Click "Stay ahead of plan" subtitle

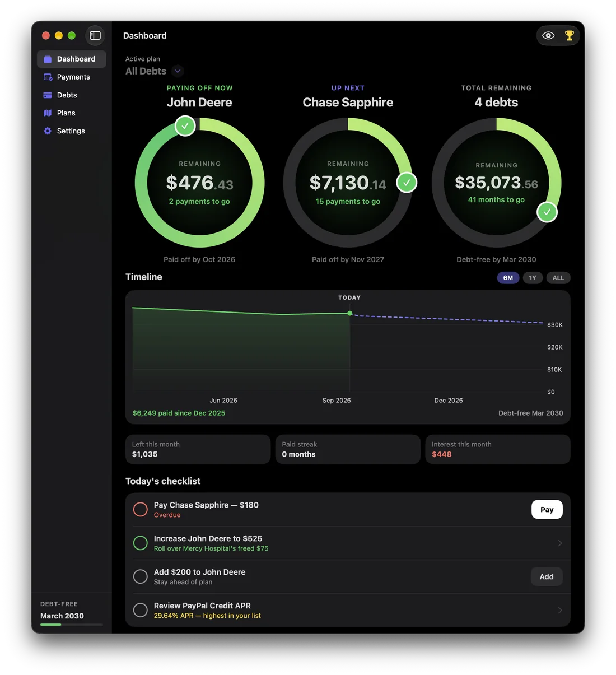(x=183, y=582)
